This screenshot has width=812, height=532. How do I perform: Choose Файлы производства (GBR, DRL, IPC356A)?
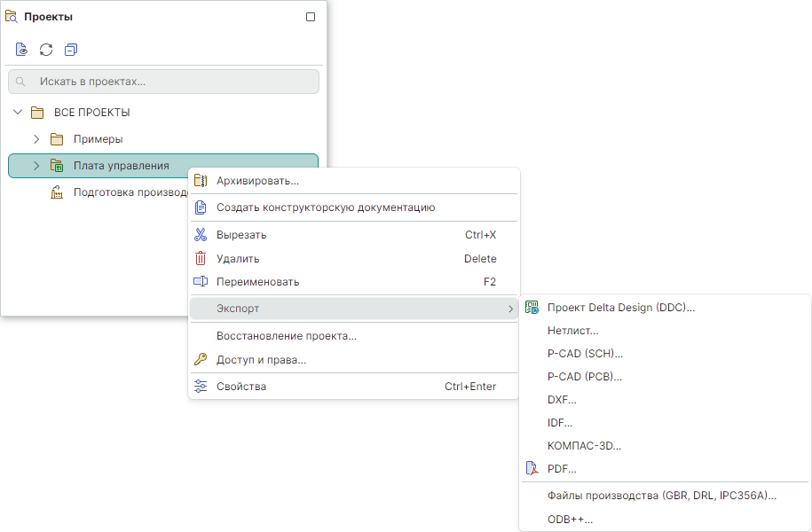[661, 496]
